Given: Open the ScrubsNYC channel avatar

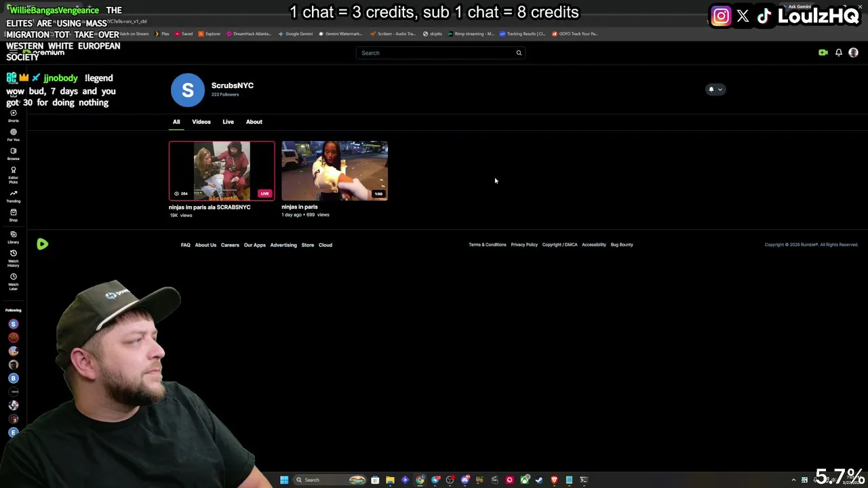Looking at the screenshot, I should 188,90.
